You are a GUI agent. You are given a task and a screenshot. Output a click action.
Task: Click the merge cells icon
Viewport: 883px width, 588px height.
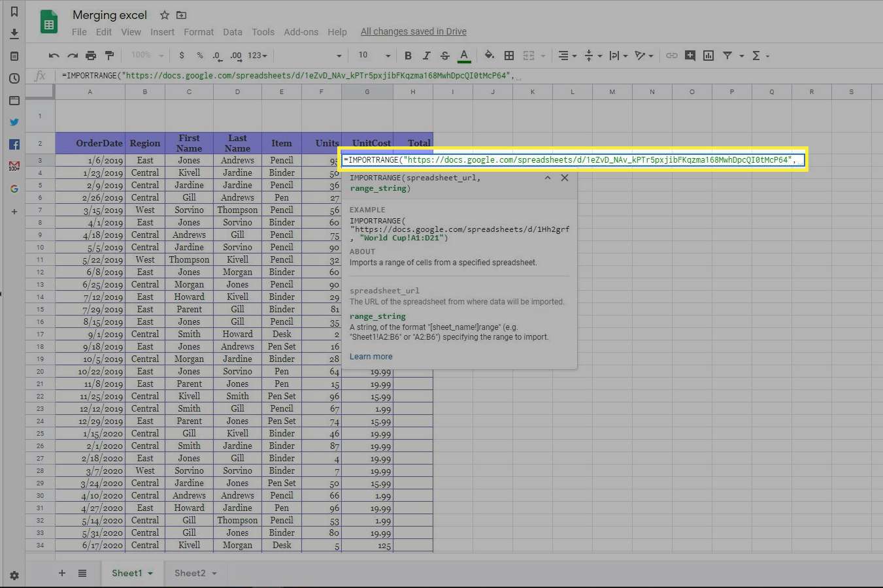point(529,56)
